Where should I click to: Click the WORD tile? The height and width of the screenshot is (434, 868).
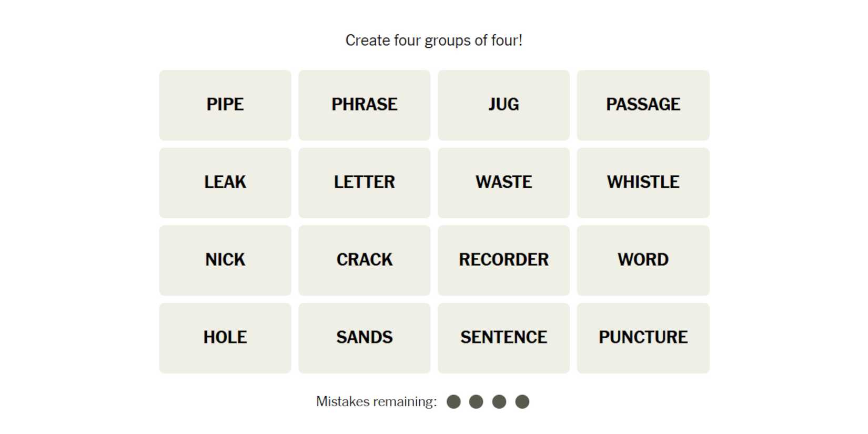coord(643,260)
